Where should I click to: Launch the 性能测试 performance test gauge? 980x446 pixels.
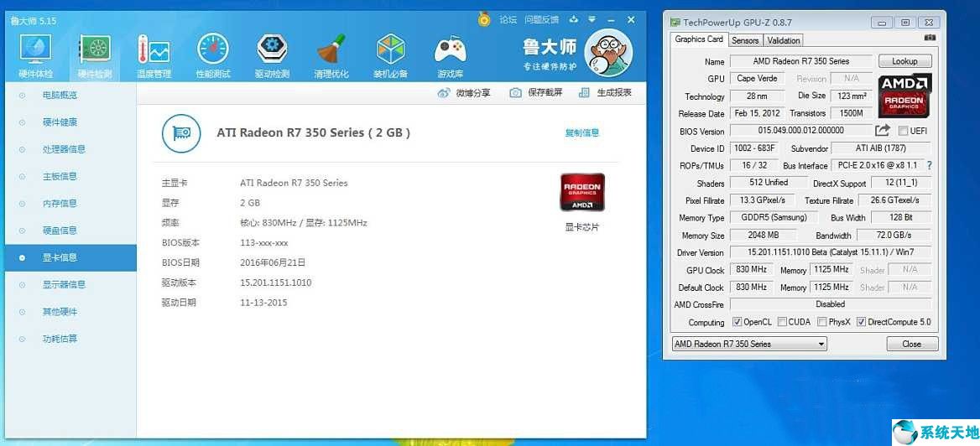(x=213, y=49)
